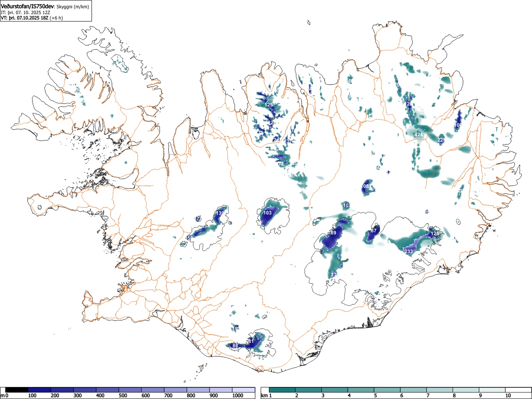Viewport: 532px width, 399px height.
Task: Select the 400–500 m legend swatch
Action: pyautogui.click(x=108, y=390)
